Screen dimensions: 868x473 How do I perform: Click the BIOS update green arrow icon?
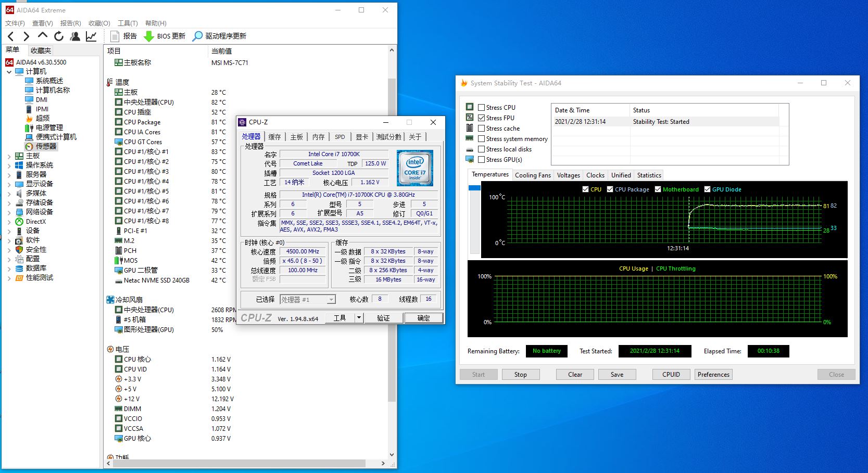pos(148,36)
